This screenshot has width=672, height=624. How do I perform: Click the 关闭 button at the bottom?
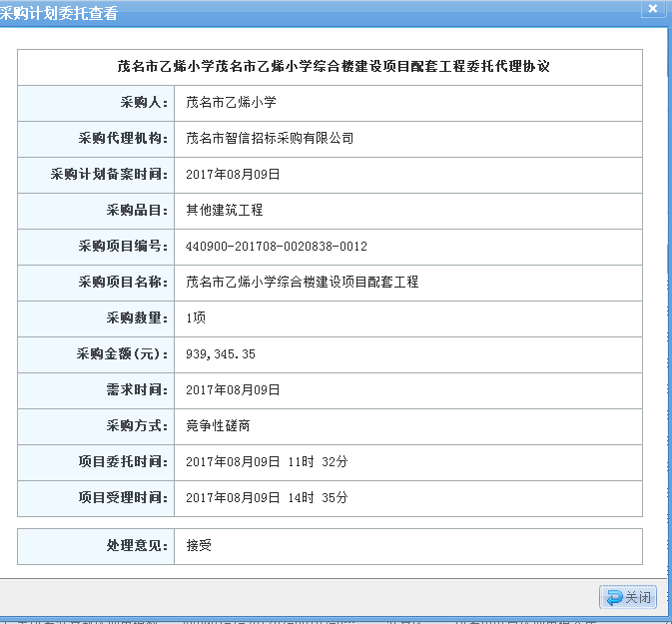click(628, 597)
